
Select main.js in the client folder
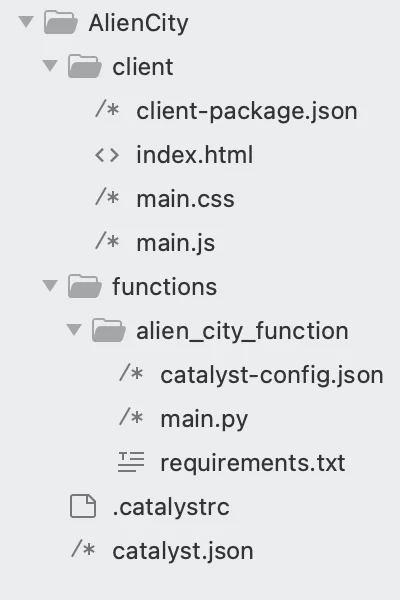(x=176, y=243)
